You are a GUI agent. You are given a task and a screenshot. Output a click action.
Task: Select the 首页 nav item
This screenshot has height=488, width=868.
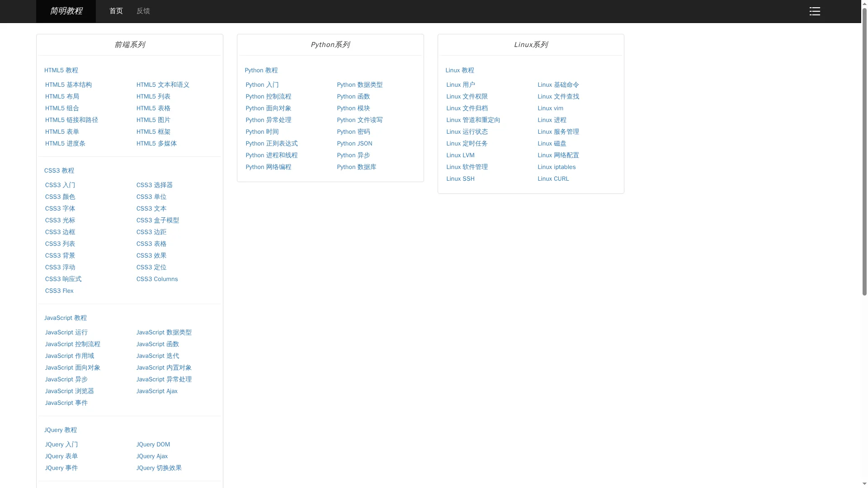point(116,11)
